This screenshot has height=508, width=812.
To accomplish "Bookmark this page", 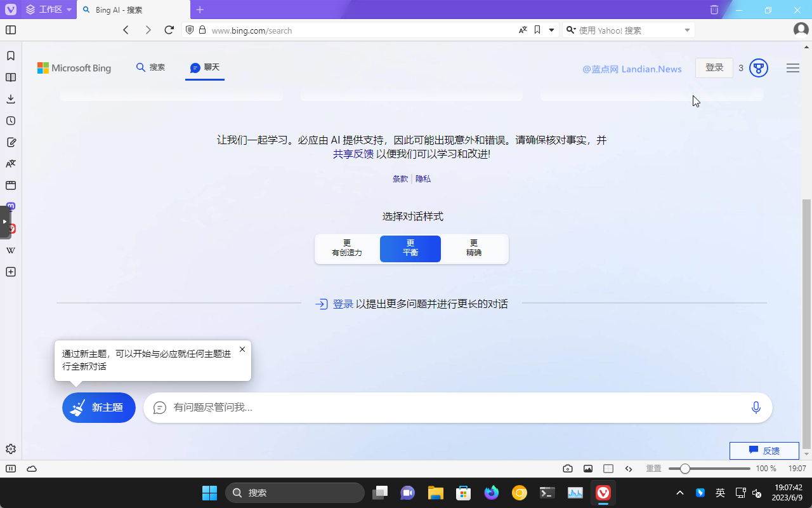I will (537, 30).
